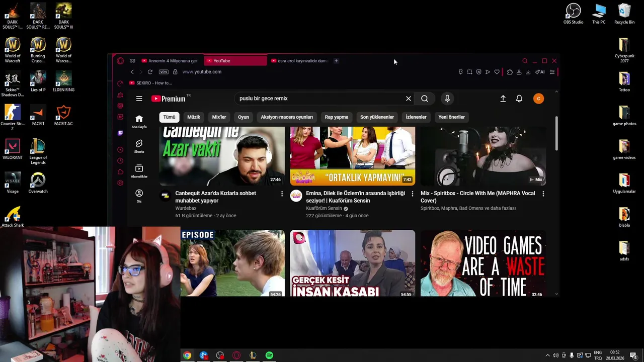Switch to the esra erol kayınvalide tab
The width and height of the screenshot is (644, 362).
click(x=299, y=61)
